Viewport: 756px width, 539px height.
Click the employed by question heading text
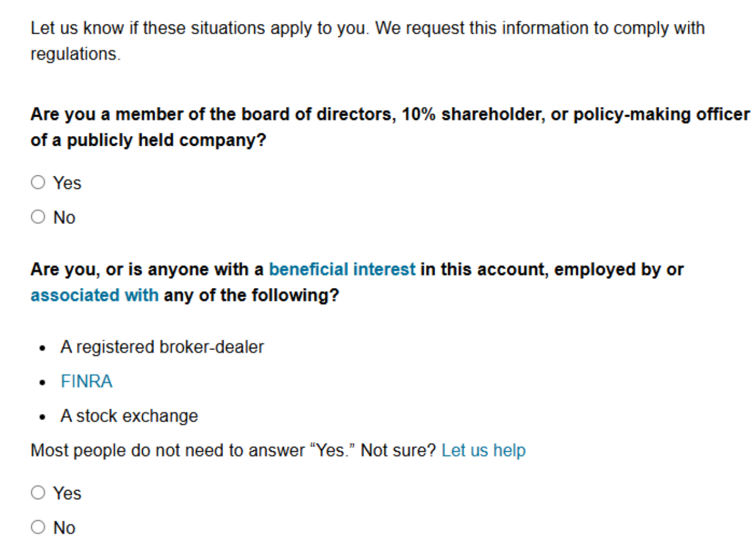(357, 282)
